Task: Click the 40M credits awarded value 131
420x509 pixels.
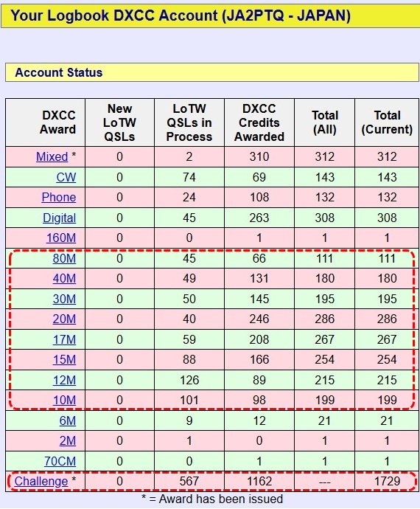Action: click(x=259, y=279)
